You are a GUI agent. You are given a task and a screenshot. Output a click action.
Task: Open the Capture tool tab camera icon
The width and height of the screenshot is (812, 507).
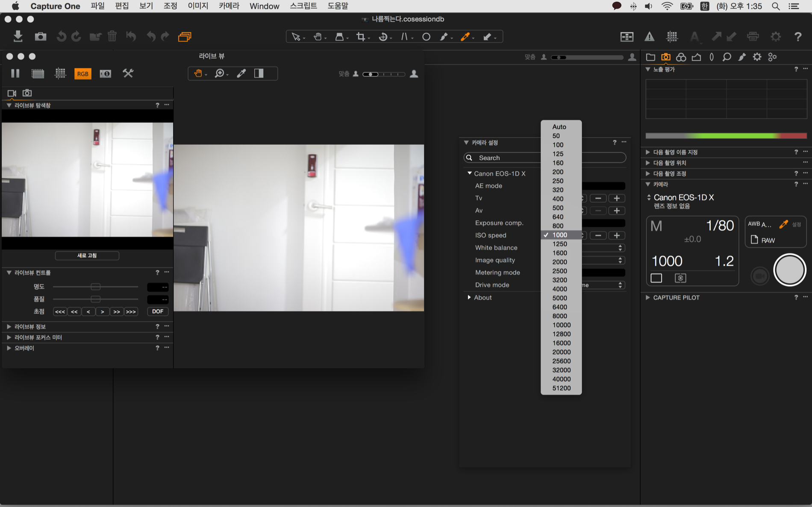(665, 57)
